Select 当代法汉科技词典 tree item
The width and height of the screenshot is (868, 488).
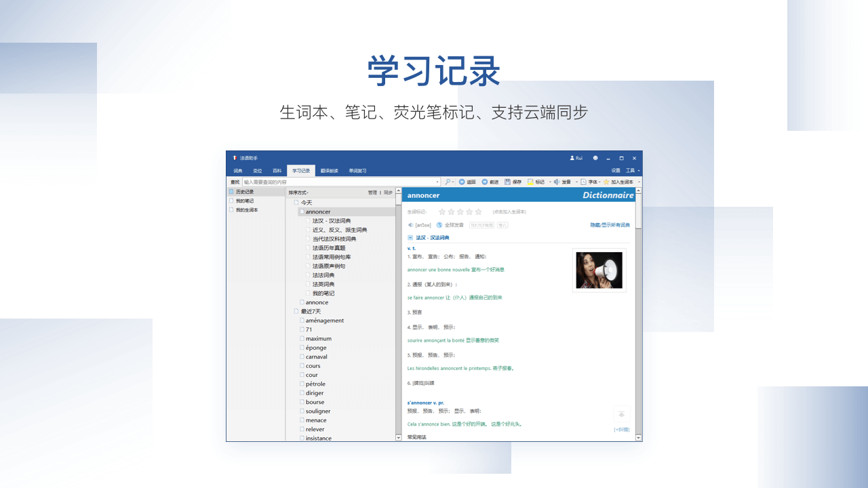[x=334, y=239]
